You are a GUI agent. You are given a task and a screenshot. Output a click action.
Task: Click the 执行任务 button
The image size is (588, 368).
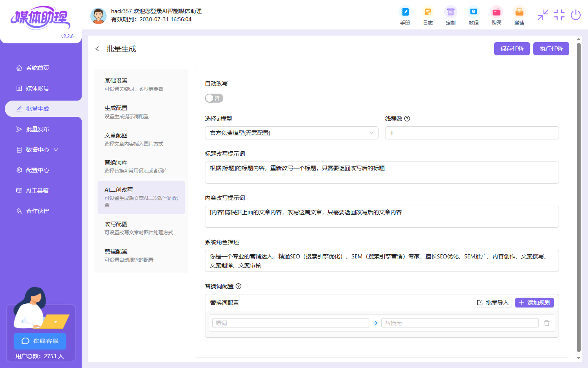[x=551, y=48]
